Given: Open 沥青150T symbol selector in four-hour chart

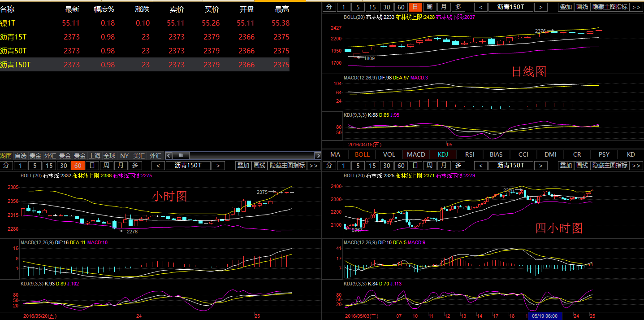Looking at the screenshot, I should coord(510,166).
